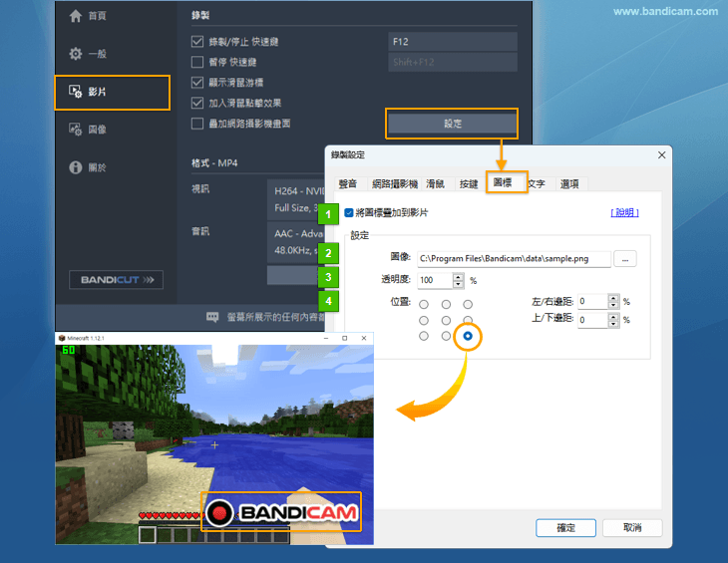Viewport: 728px width, 563px height.
Task: Click the Minecraft window title bar icon
Action: (x=61, y=338)
